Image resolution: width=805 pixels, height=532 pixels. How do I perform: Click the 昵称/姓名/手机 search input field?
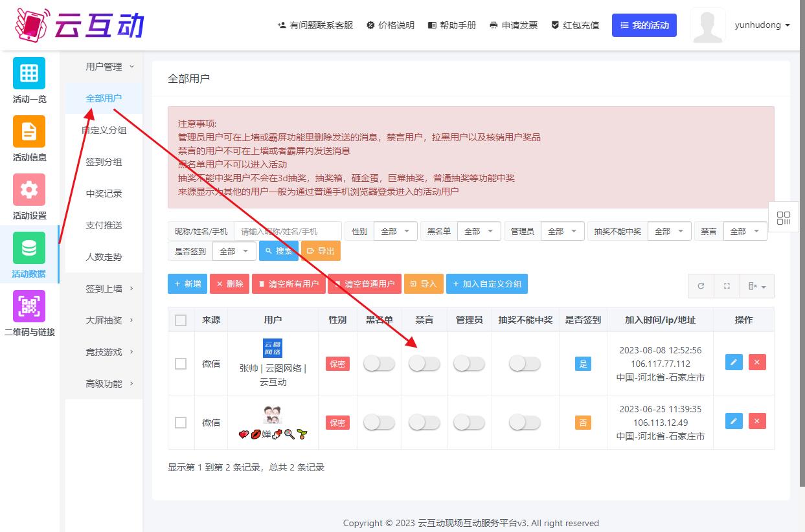click(288, 231)
